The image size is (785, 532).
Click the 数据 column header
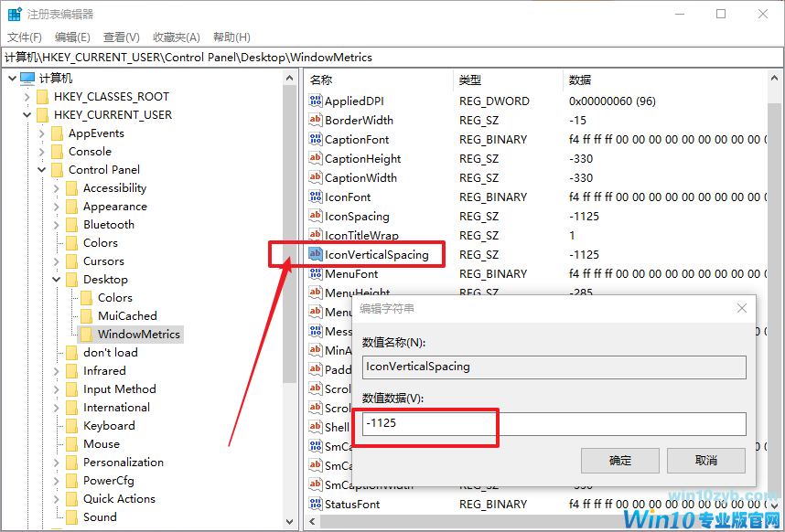pyautogui.click(x=665, y=80)
